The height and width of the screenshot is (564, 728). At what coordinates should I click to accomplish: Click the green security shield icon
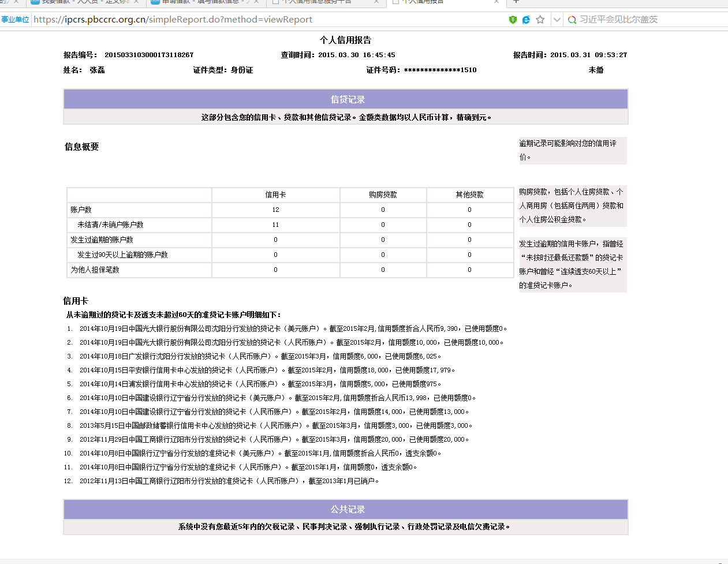pos(513,20)
